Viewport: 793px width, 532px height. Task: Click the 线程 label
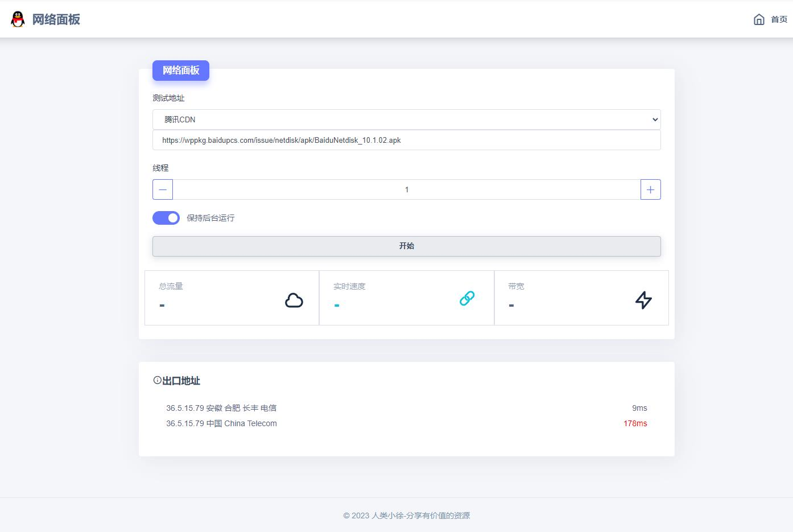tap(160, 168)
